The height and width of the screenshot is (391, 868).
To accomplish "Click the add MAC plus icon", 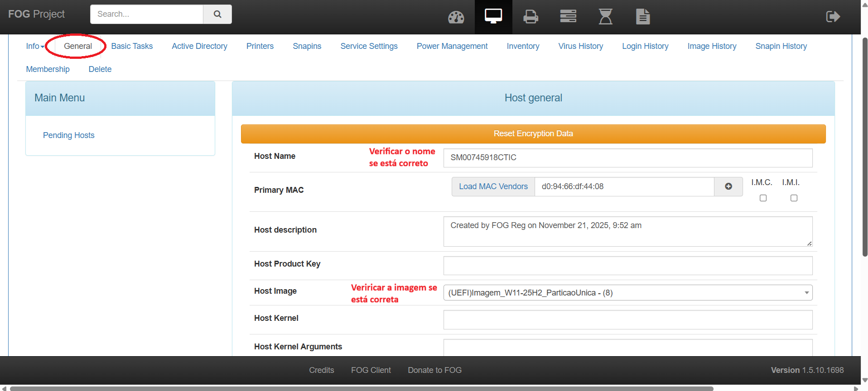I will click(728, 186).
